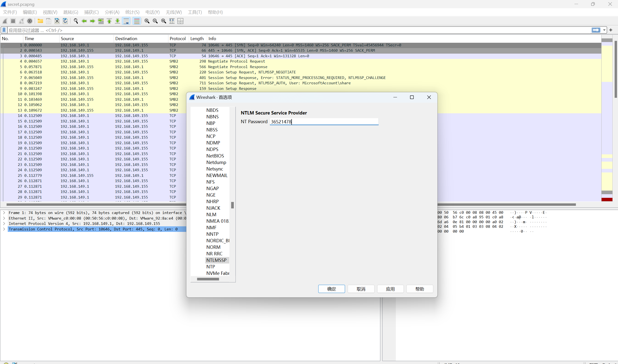Zoom out main window text
Viewport: 618px width, 364px height.
155,21
